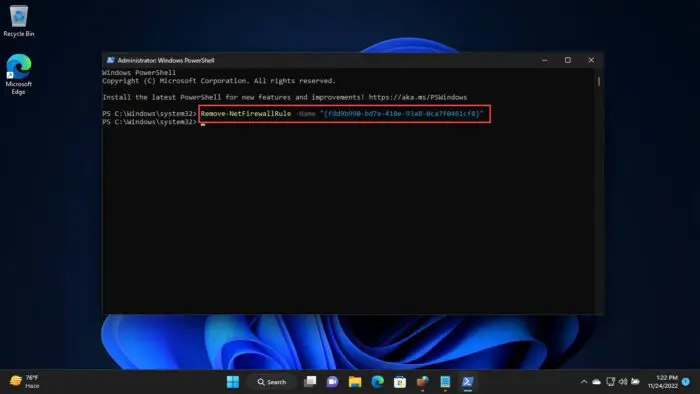Launch Microsoft Edge from the taskbar
The height and width of the screenshot is (394, 700).
click(378, 382)
